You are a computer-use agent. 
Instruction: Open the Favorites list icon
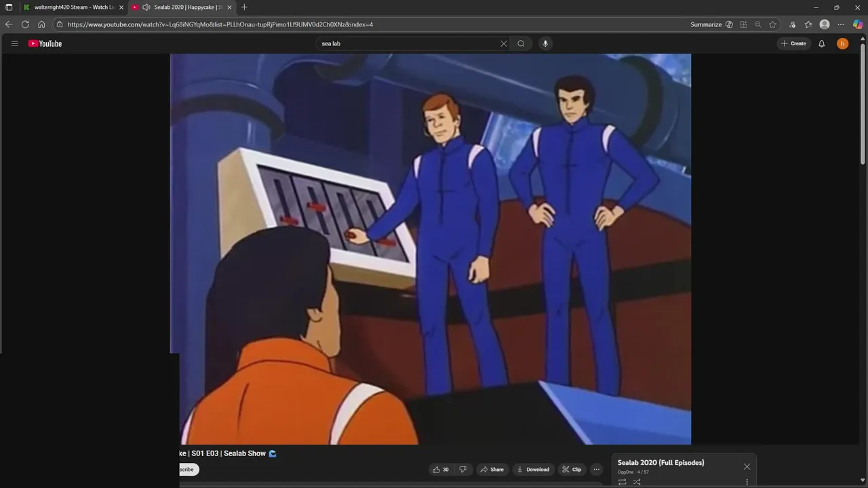click(x=808, y=24)
